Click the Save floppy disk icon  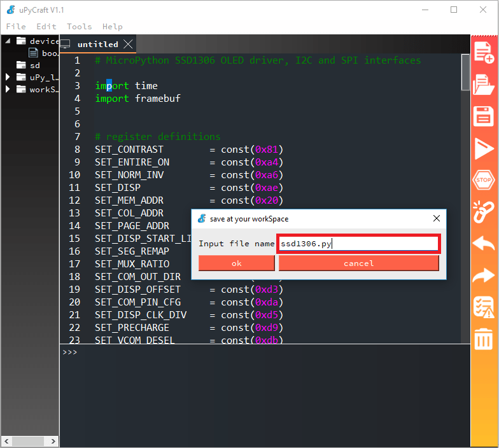click(x=484, y=116)
